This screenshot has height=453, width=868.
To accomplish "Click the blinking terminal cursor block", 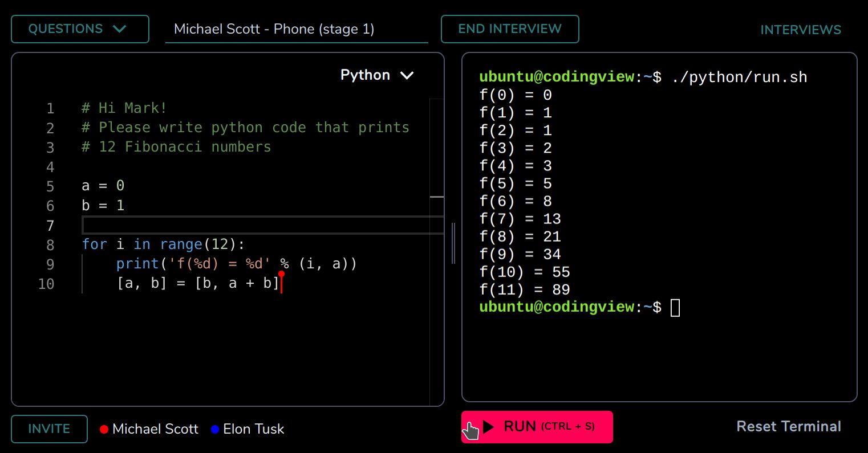I will (x=676, y=307).
